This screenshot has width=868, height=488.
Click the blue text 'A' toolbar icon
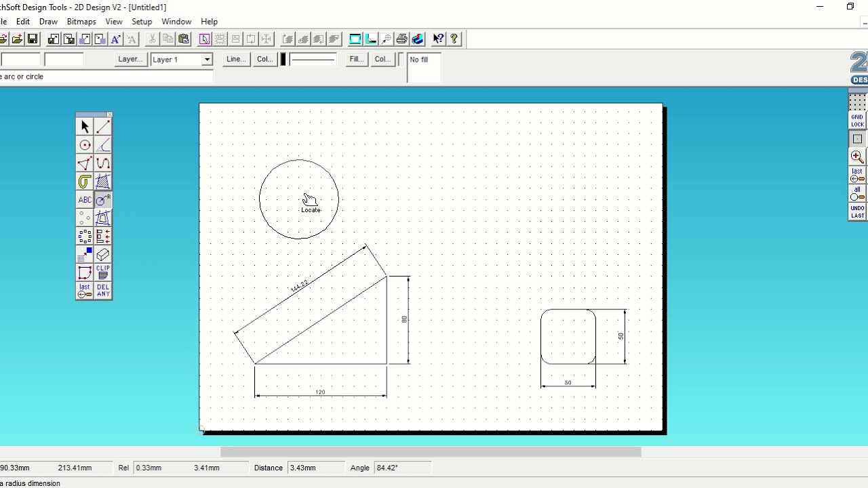116,39
